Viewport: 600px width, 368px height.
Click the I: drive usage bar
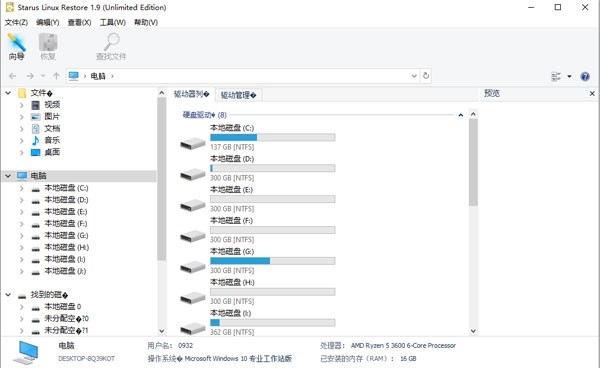(273, 322)
